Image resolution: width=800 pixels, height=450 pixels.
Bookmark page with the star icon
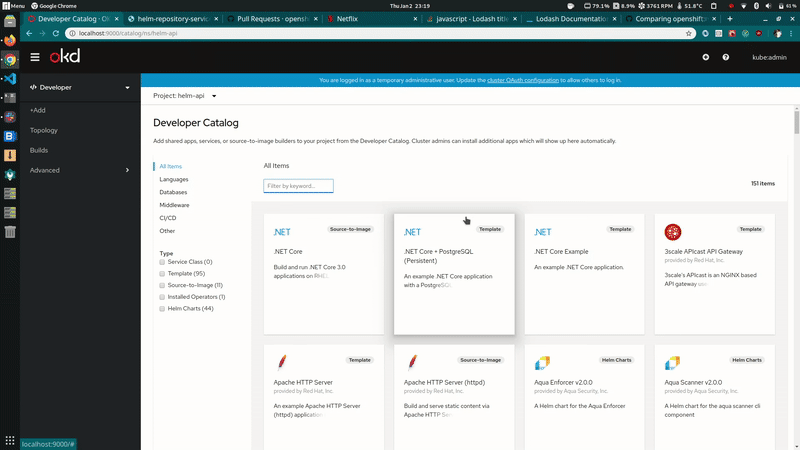point(688,33)
